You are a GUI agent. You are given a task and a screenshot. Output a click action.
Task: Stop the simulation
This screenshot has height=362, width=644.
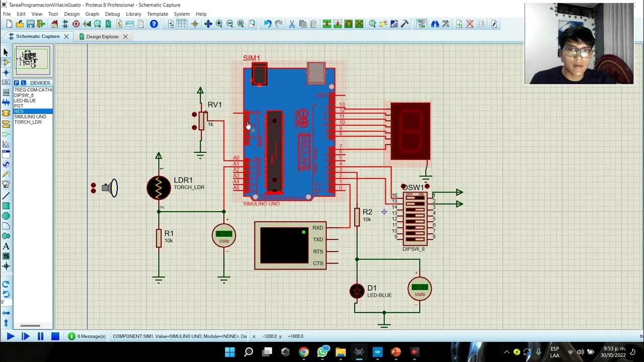click(x=55, y=336)
